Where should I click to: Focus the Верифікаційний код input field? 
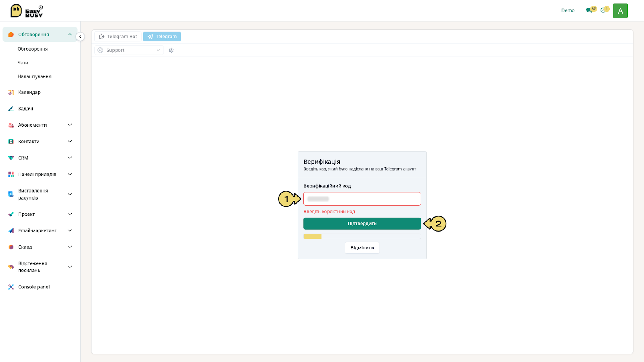tap(362, 199)
